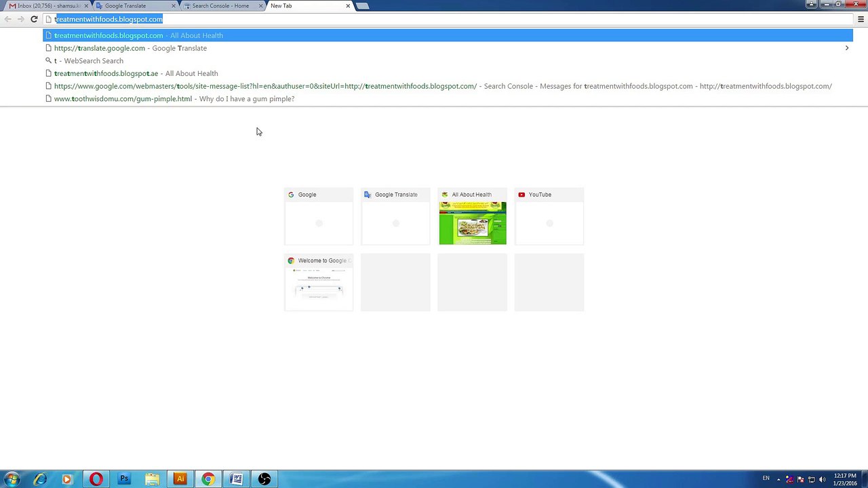Image resolution: width=868 pixels, height=488 pixels.
Task: Open Photoshop from the taskbar
Action: pos(124,479)
